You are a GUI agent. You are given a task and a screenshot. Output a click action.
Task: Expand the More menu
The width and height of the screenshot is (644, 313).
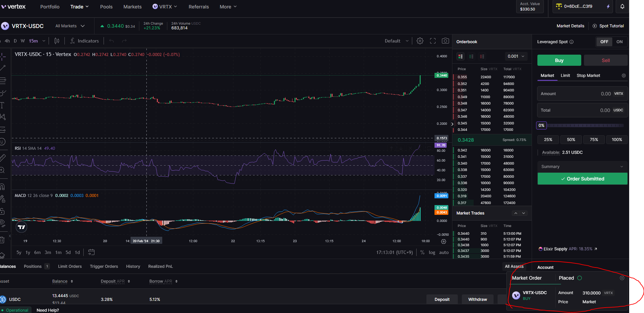[x=228, y=7]
